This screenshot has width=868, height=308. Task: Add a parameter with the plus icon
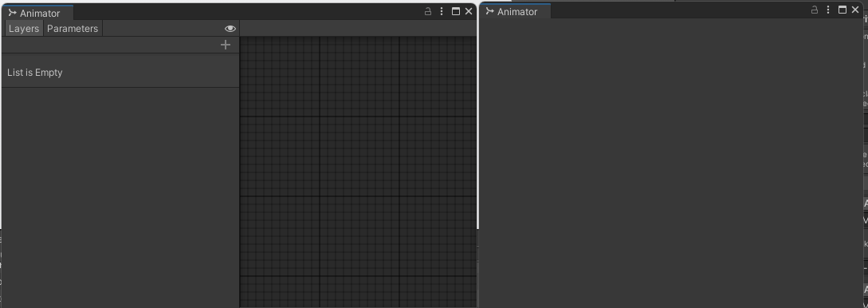pyautogui.click(x=226, y=45)
